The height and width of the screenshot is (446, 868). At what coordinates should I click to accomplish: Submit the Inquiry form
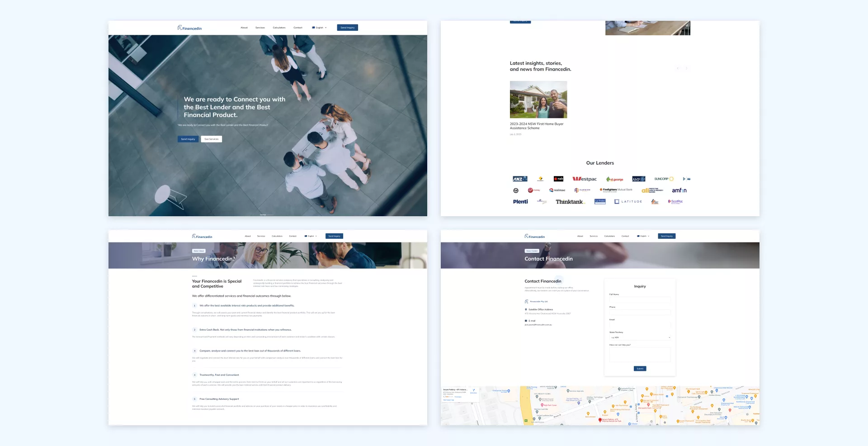640,369
